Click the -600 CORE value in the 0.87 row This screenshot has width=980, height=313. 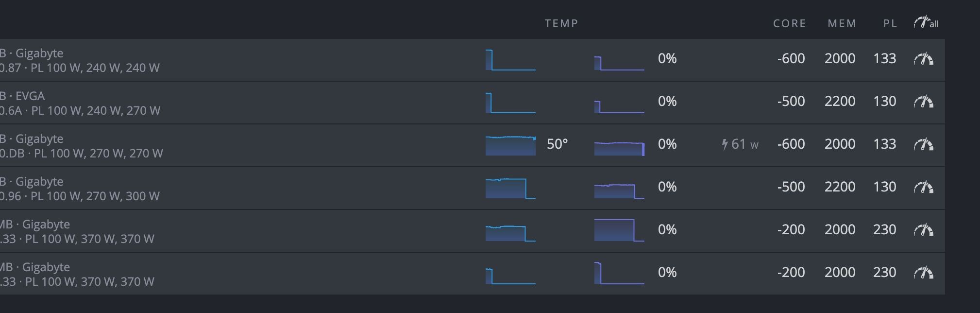(791, 59)
